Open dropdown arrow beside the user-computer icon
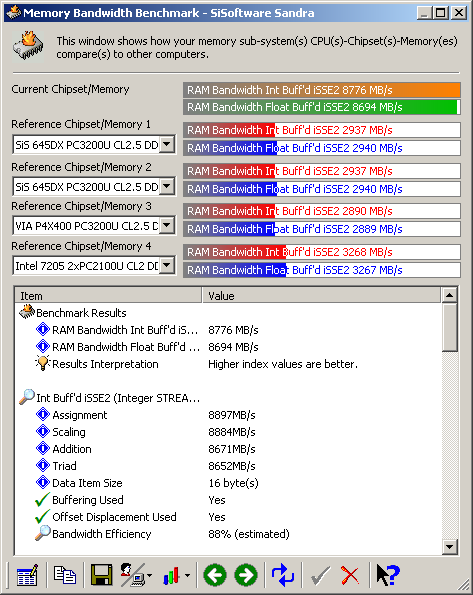This screenshot has height=595, width=473. click(x=150, y=576)
